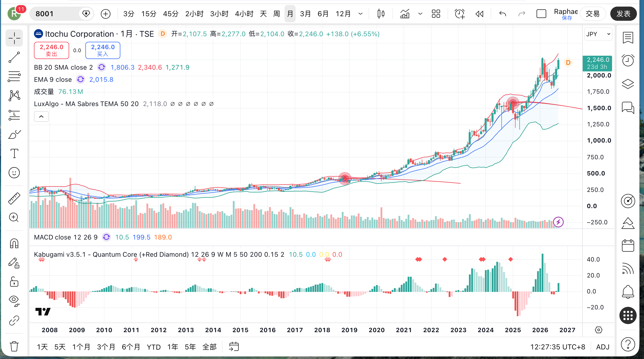Click the link drawings icon in left toolbar
Screen dimensions: 644x359
coord(14,321)
